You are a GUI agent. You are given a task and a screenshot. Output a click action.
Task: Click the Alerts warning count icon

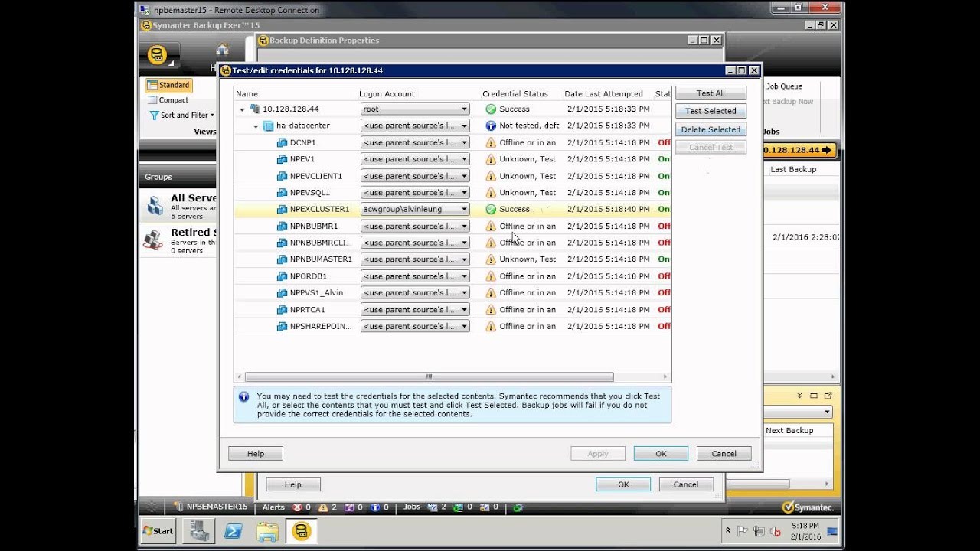[x=323, y=507]
